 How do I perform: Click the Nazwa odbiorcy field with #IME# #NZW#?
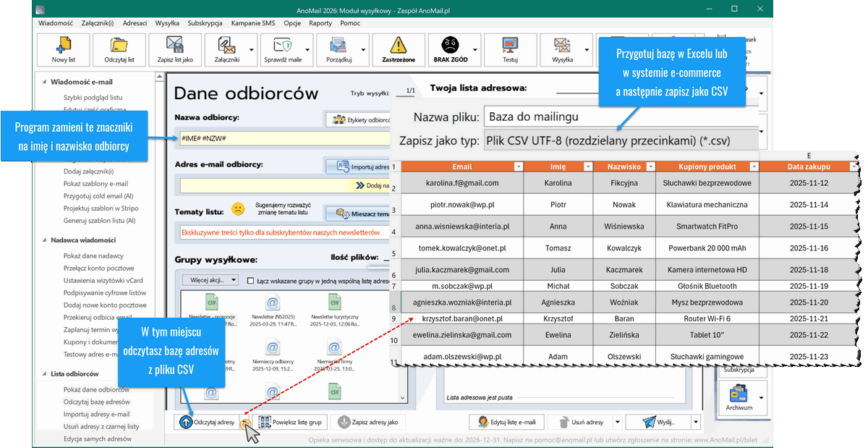pos(285,138)
